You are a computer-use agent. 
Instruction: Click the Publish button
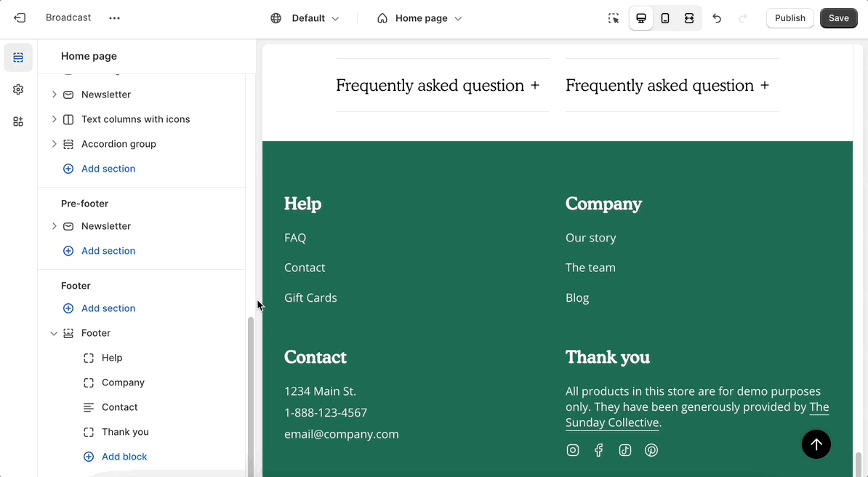(x=789, y=18)
